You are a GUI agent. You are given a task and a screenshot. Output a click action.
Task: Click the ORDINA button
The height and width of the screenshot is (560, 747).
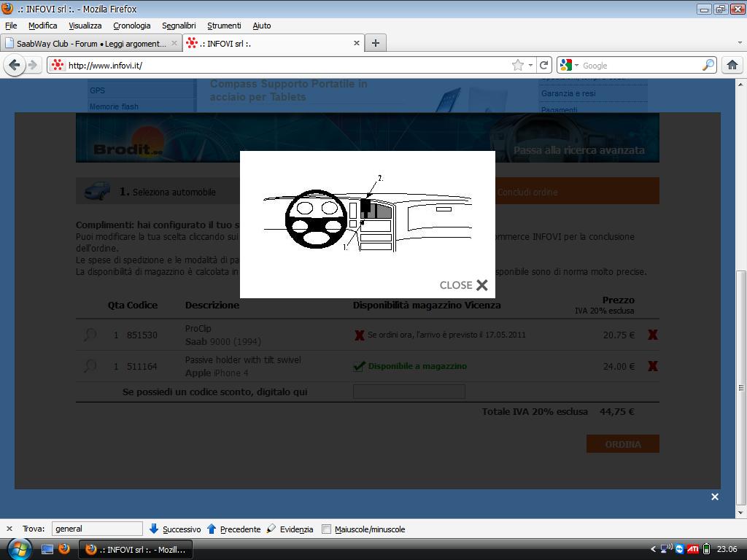pyautogui.click(x=623, y=444)
